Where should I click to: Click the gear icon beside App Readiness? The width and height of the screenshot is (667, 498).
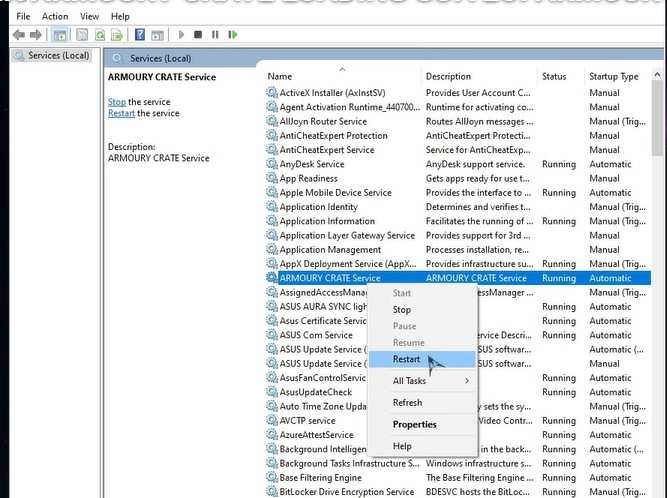272,178
